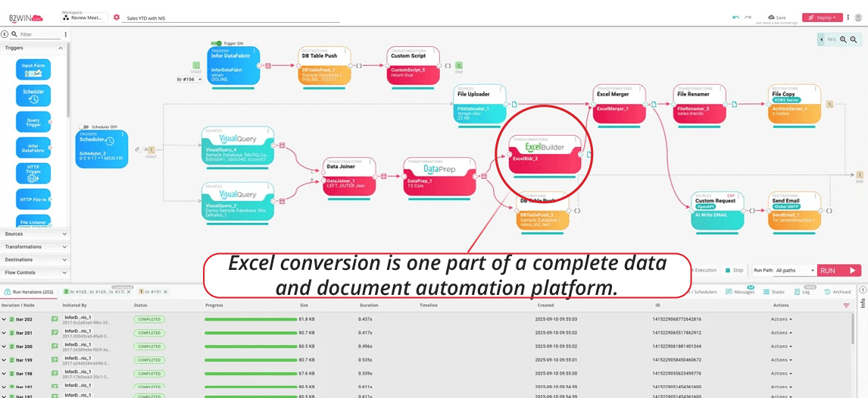This screenshot has width=868, height=398.
Task: Open Infor DataFabric node three-dot menu
Action: click(254, 52)
